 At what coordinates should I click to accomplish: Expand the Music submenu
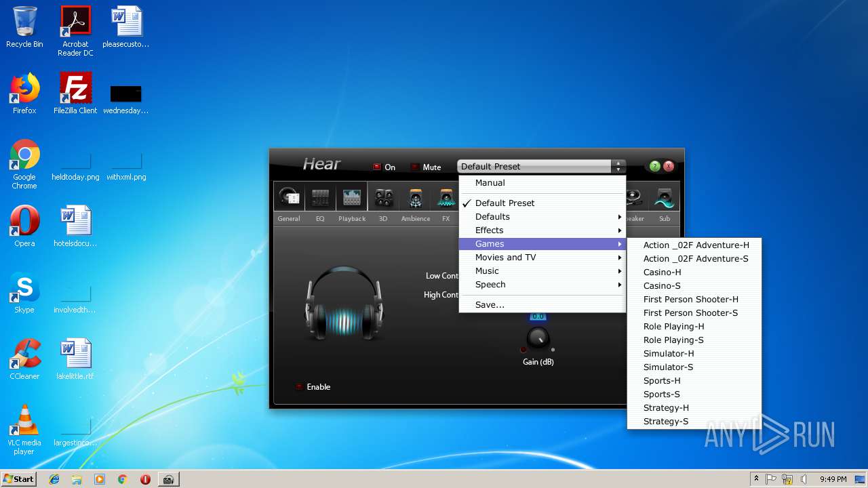542,271
